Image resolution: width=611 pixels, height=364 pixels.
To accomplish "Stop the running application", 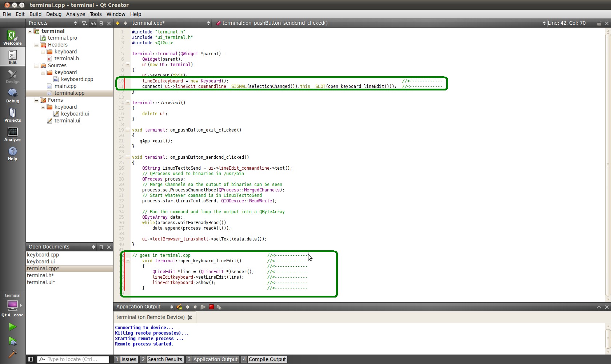I will [x=211, y=307].
